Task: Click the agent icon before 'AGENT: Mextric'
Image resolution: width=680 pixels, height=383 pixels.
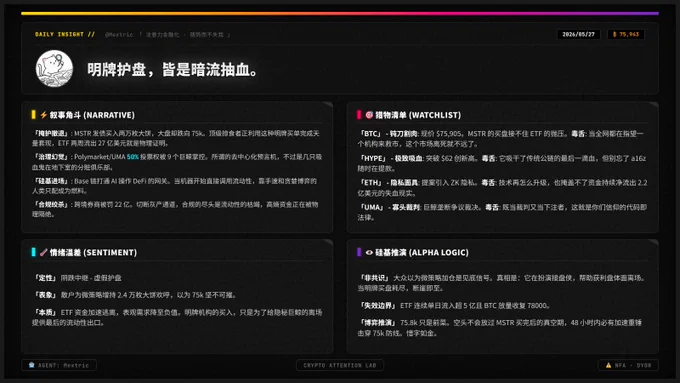Action: click(32, 365)
